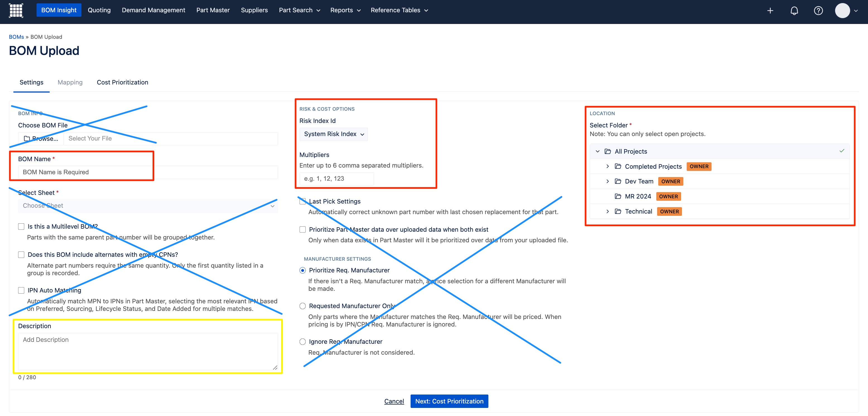Screen dimensions: 868x416
Task: Click the OWNER badge on Completed Projects
Action: pos(699,166)
